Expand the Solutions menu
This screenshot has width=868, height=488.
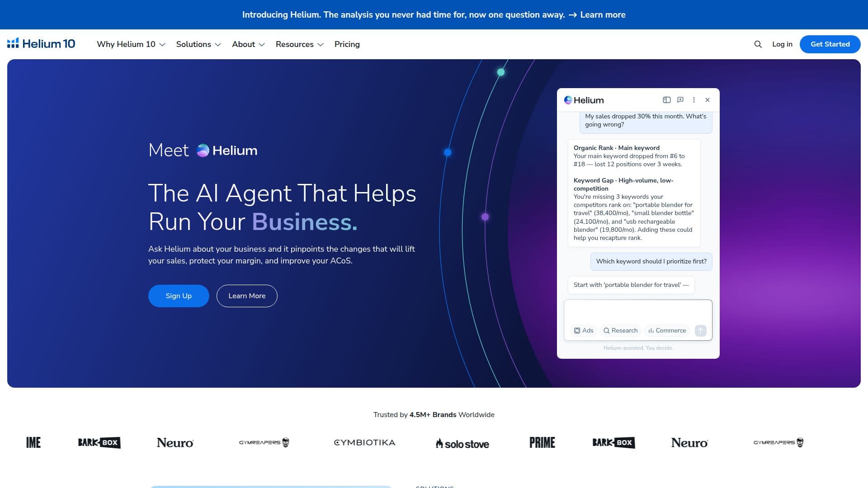[x=198, y=44]
